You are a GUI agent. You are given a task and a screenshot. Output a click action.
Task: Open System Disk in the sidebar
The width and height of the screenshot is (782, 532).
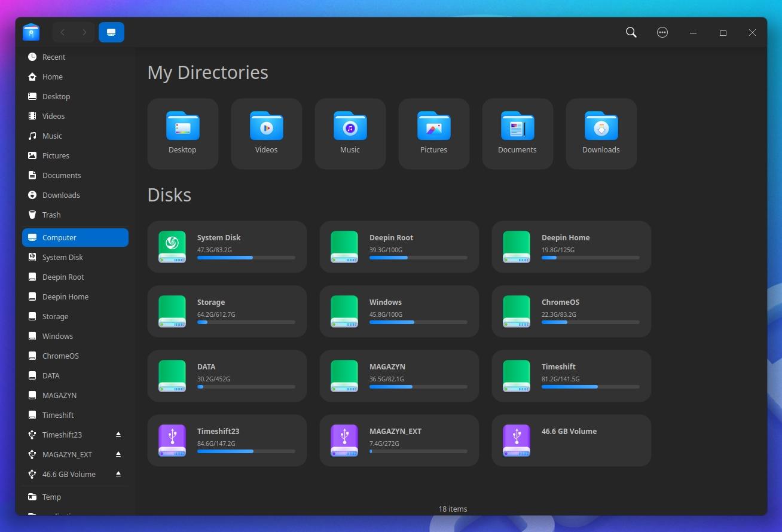[x=75, y=257]
